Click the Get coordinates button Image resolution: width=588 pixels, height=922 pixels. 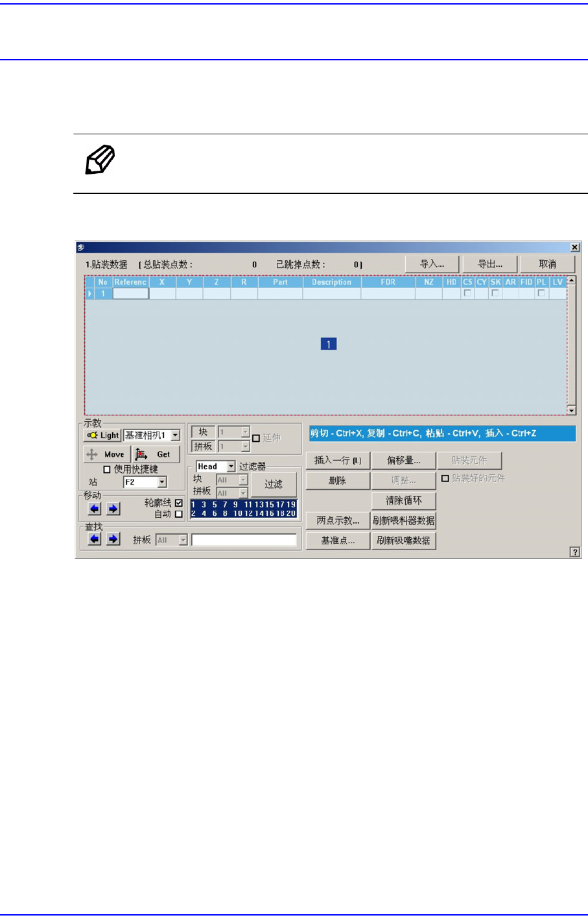click(156, 454)
